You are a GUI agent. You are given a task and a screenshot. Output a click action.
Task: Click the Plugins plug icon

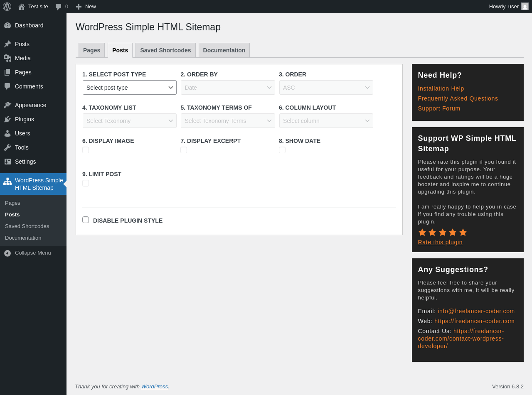pyautogui.click(x=7, y=119)
